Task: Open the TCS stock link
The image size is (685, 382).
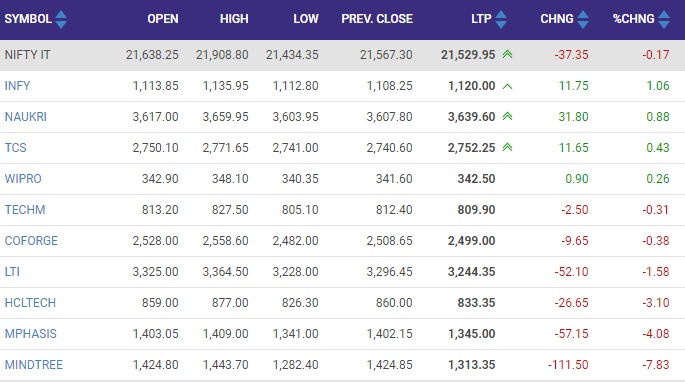Action: click(16, 148)
